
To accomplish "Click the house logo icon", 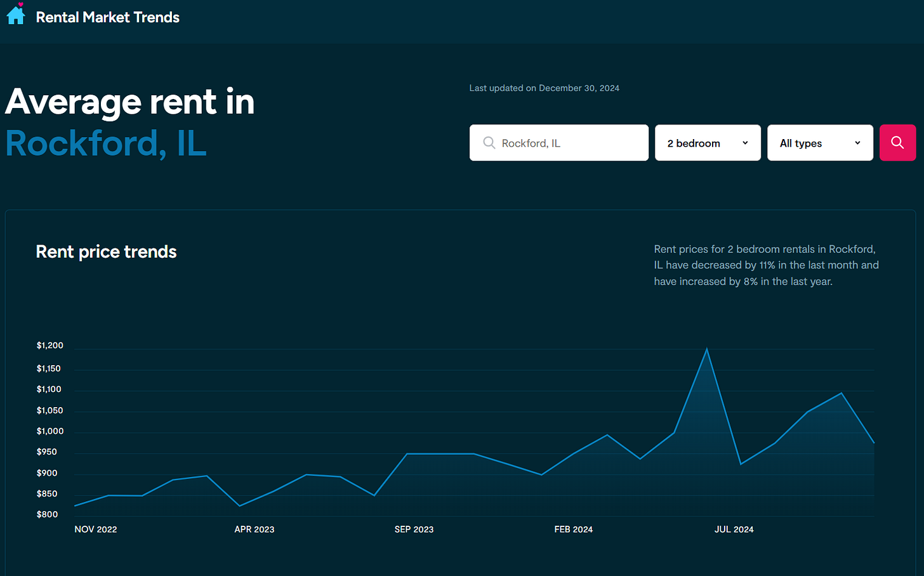I will coord(16,14).
